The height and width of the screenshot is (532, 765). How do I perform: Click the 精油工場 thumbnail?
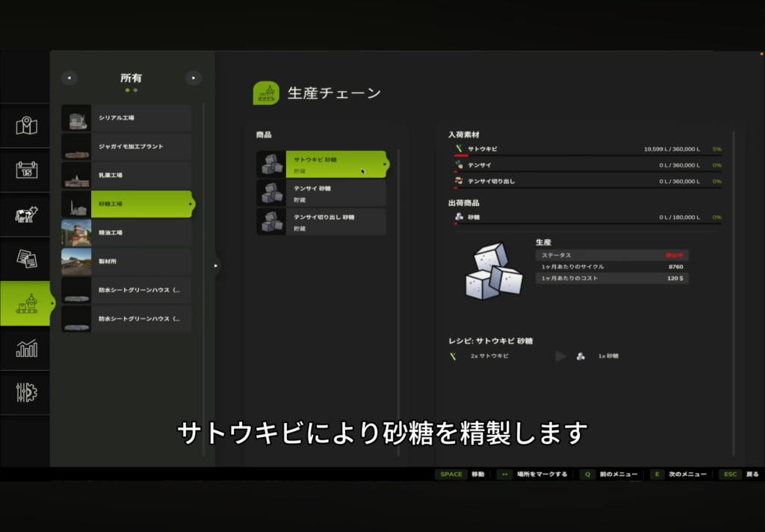pyautogui.click(x=76, y=233)
